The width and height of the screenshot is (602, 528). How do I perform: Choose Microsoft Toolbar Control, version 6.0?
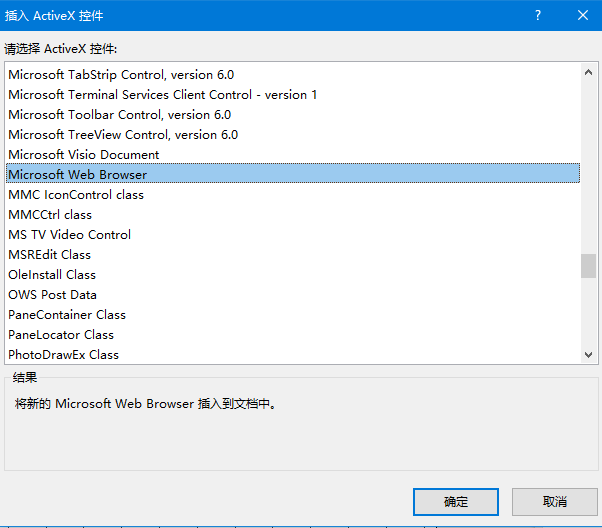click(119, 115)
